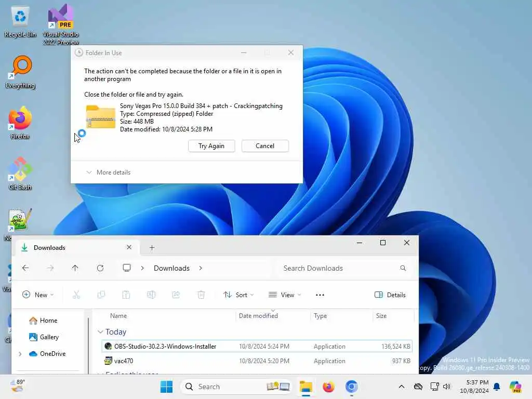Click the network display tray icon

point(434,387)
